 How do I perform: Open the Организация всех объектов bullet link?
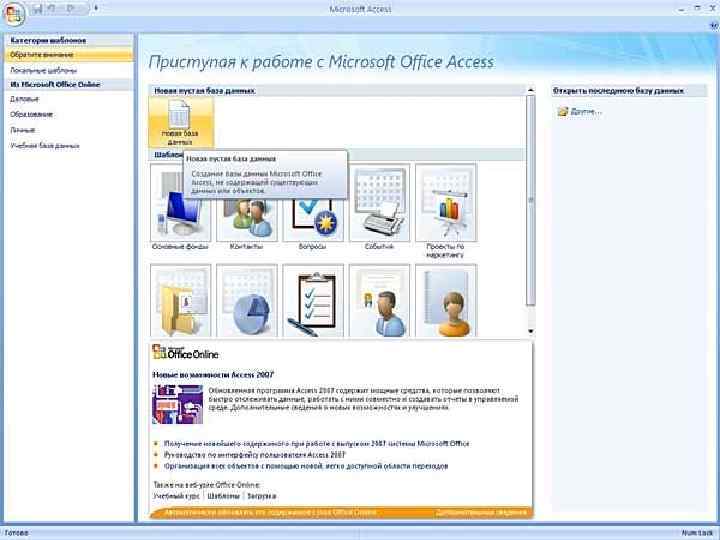[306, 467]
